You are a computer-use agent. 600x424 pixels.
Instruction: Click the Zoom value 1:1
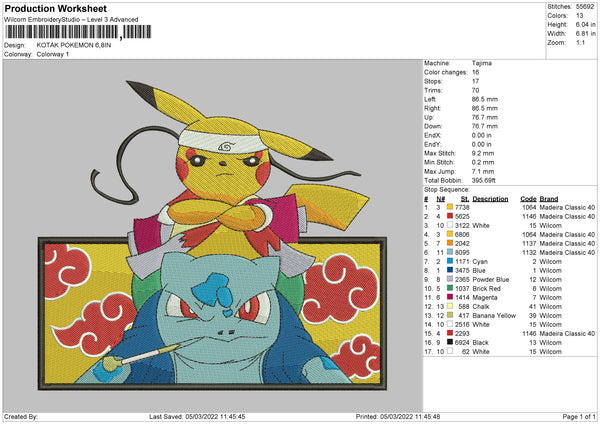pos(580,43)
